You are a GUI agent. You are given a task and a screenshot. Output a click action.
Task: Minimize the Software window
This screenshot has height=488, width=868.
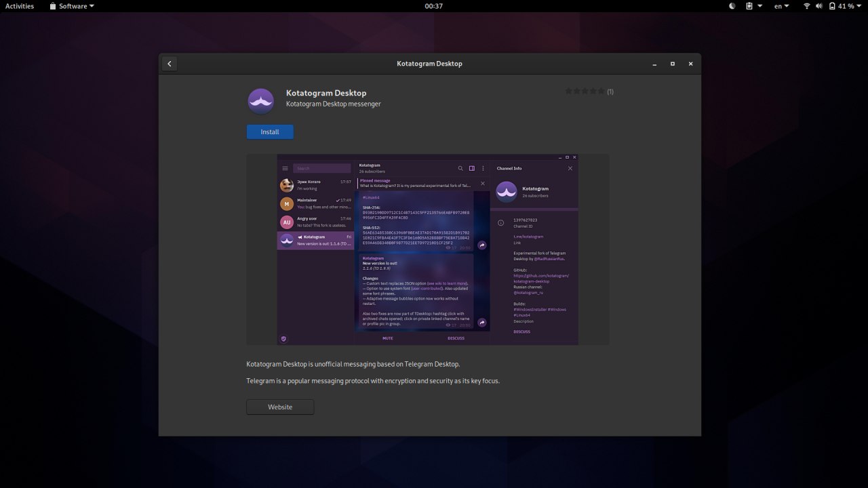pos(654,64)
